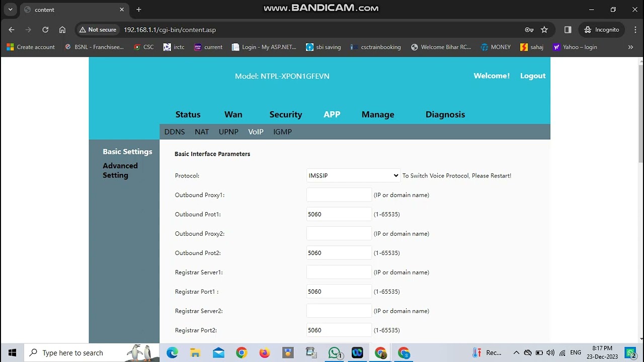Open the BSNL Franchisee bookmark
The image size is (644, 362).
pos(94,47)
